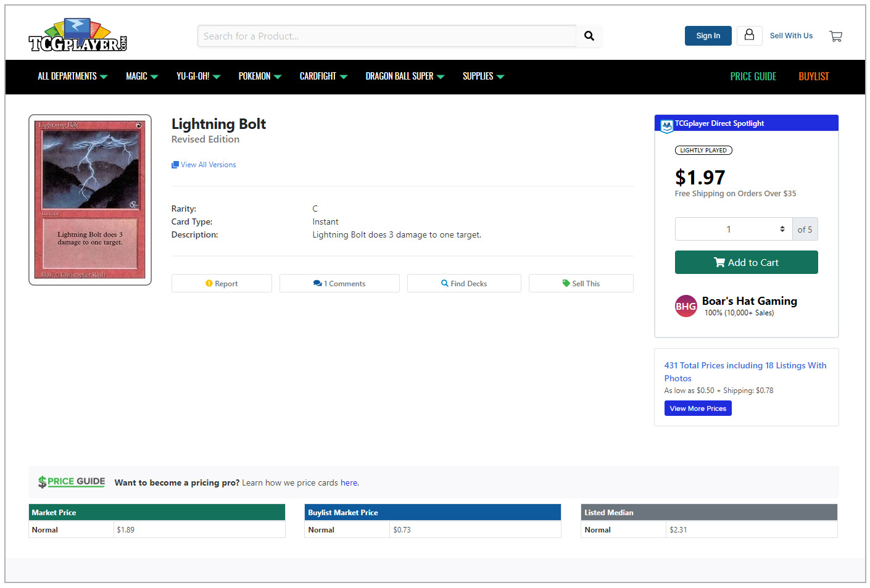Open Boar's Hat Gaming seller link
The height and width of the screenshot is (588, 870).
749,301
